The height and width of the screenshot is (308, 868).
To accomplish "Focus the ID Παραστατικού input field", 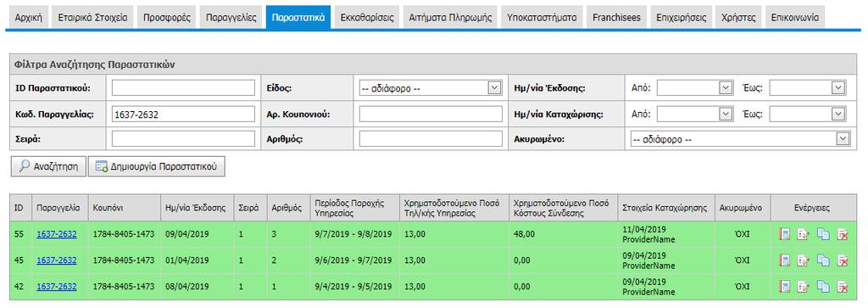I will [183, 87].
